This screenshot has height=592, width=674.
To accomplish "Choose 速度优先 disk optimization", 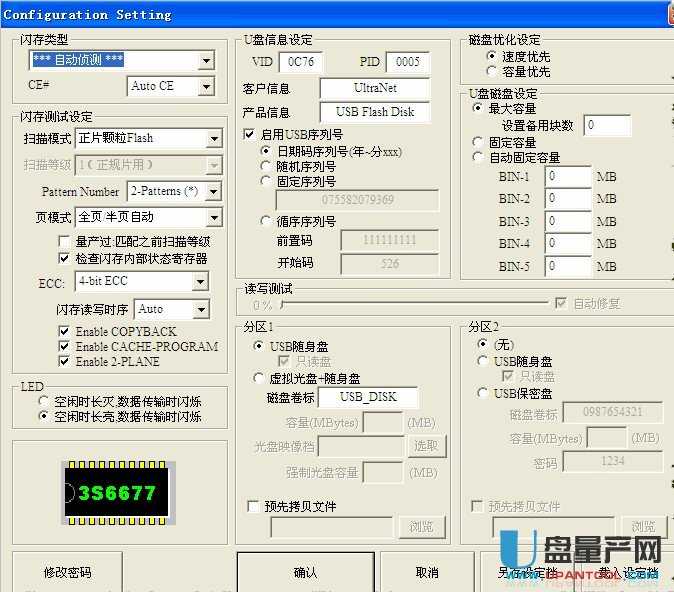I will [x=491, y=56].
